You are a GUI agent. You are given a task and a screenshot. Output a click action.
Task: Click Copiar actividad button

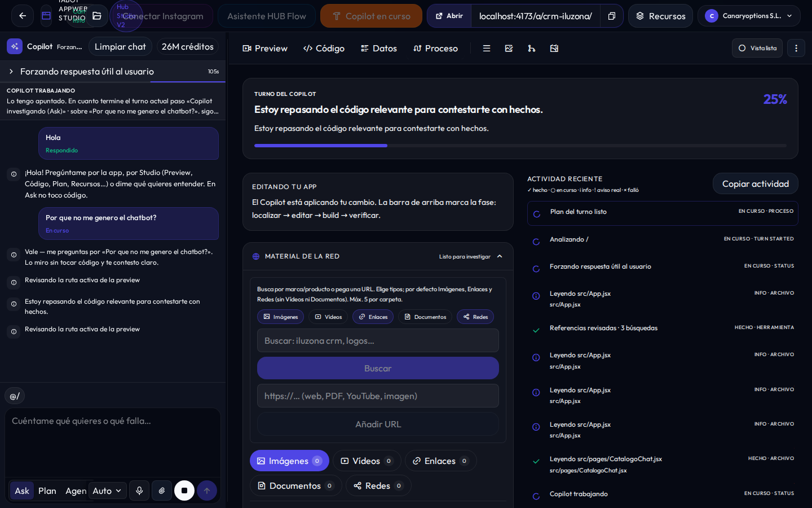756,183
